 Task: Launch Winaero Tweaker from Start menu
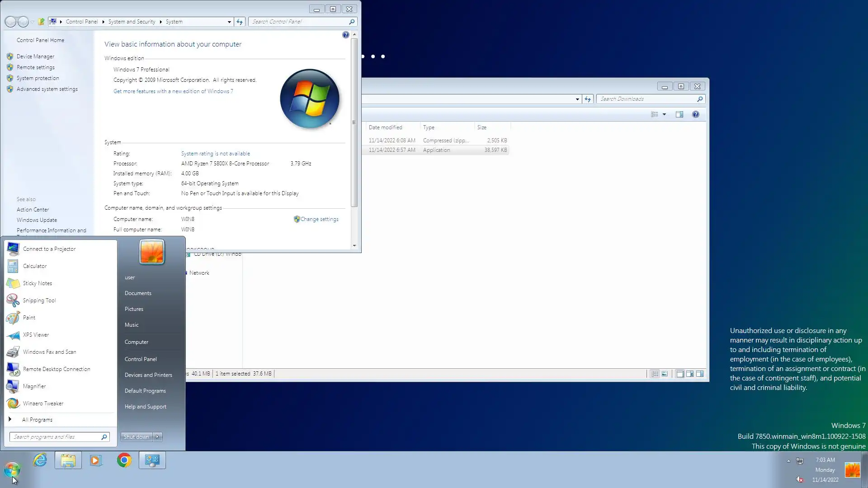click(43, 404)
